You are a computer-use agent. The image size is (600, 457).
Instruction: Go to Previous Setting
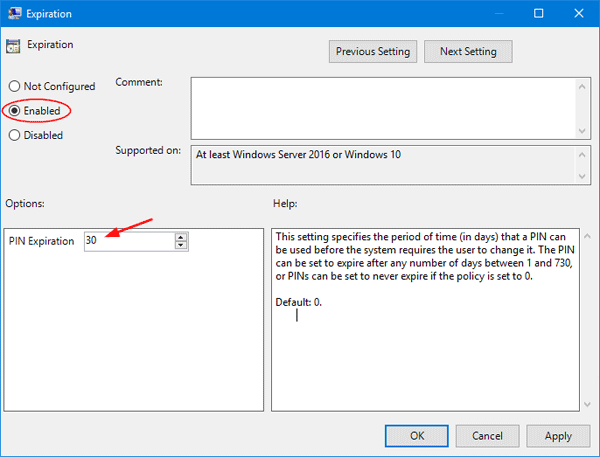coord(372,51)
